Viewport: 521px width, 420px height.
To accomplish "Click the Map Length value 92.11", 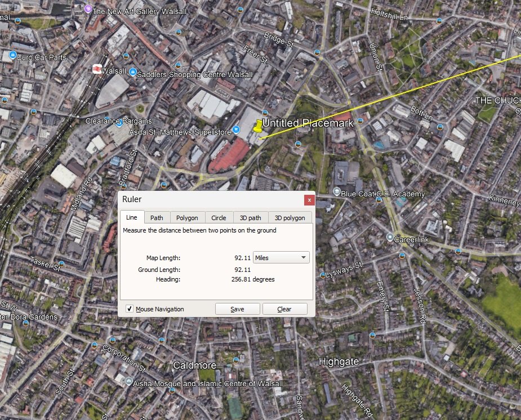I will pyautogui.click(x=243, y=258).
